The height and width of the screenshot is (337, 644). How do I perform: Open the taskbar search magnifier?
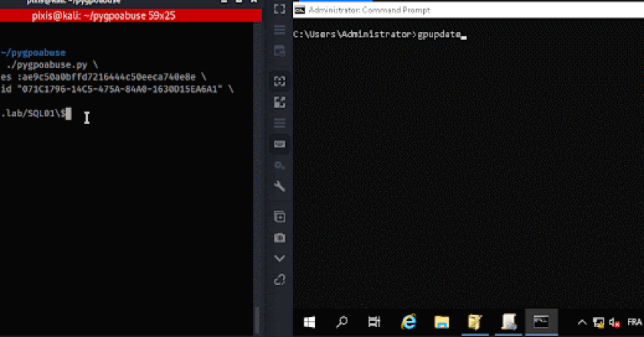click(343, 322)
